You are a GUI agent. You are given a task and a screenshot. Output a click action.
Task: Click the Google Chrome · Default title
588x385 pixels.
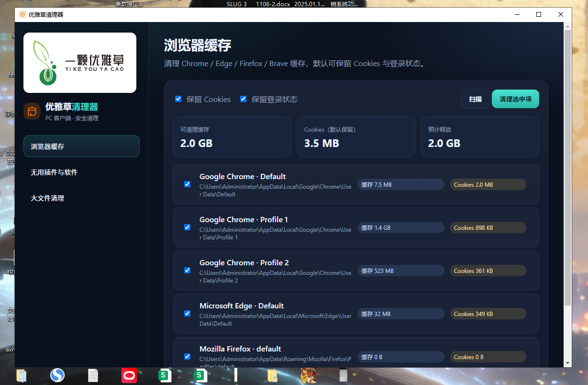pyautogui.click(x=243, y=177)
